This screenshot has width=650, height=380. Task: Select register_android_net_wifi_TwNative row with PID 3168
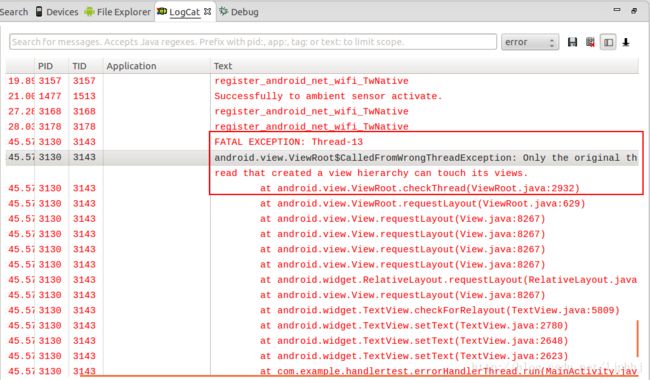coord(322,111)
